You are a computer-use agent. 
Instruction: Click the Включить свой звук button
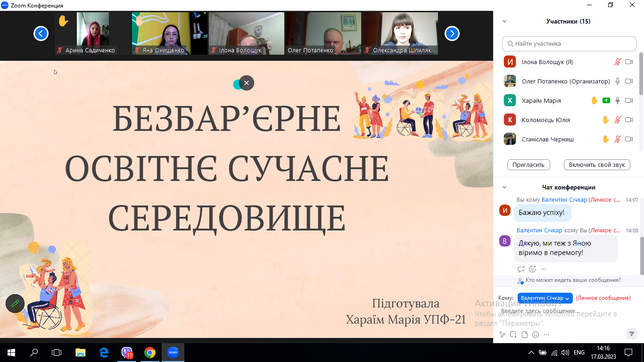pyautogui.click(x=597, y=165)
